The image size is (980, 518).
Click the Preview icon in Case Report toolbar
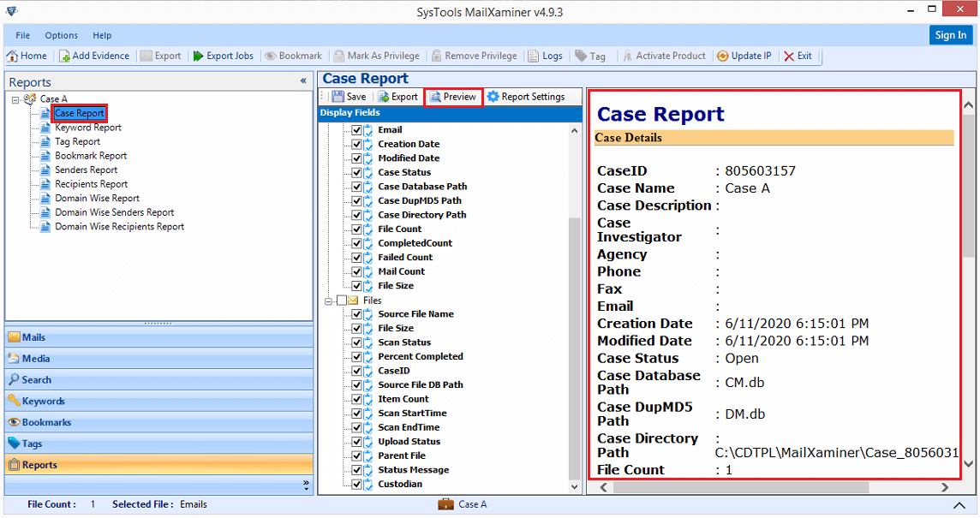click(453, 97)
